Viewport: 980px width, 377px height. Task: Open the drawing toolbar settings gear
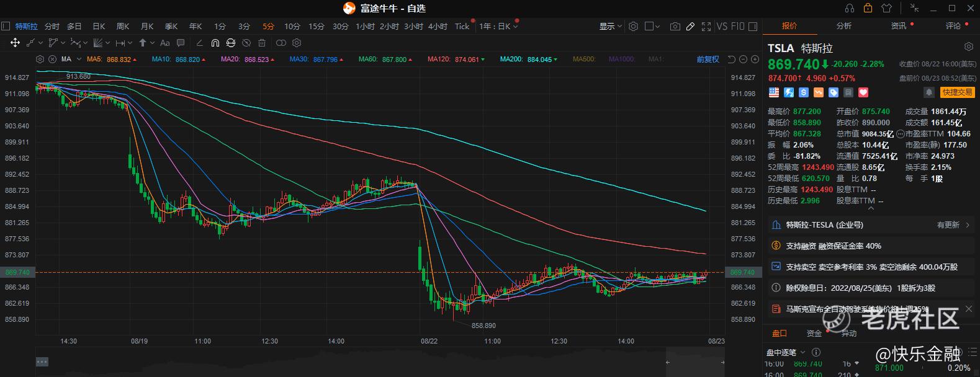pyautogui.click(x=297, y=43)
